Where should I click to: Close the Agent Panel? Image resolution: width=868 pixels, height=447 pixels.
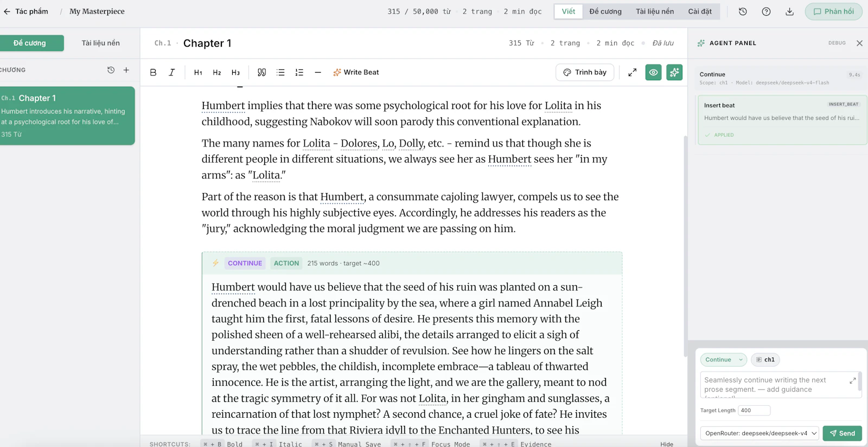tap(859, 43)
